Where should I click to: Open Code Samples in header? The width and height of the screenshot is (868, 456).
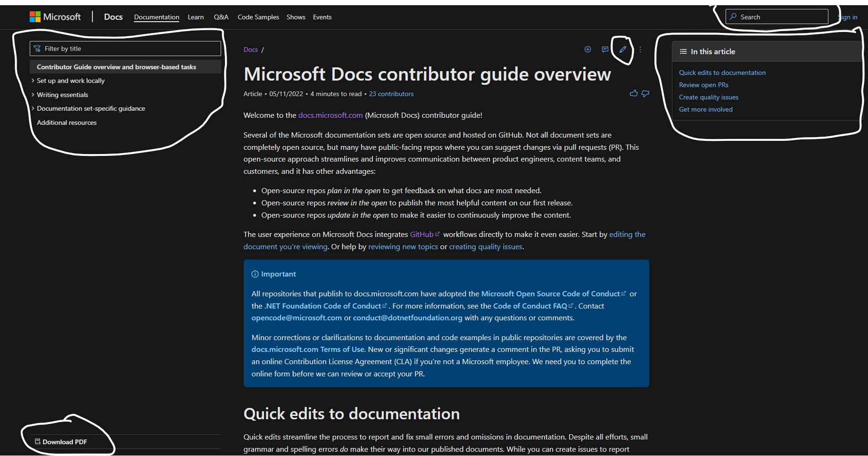(258, 17)
